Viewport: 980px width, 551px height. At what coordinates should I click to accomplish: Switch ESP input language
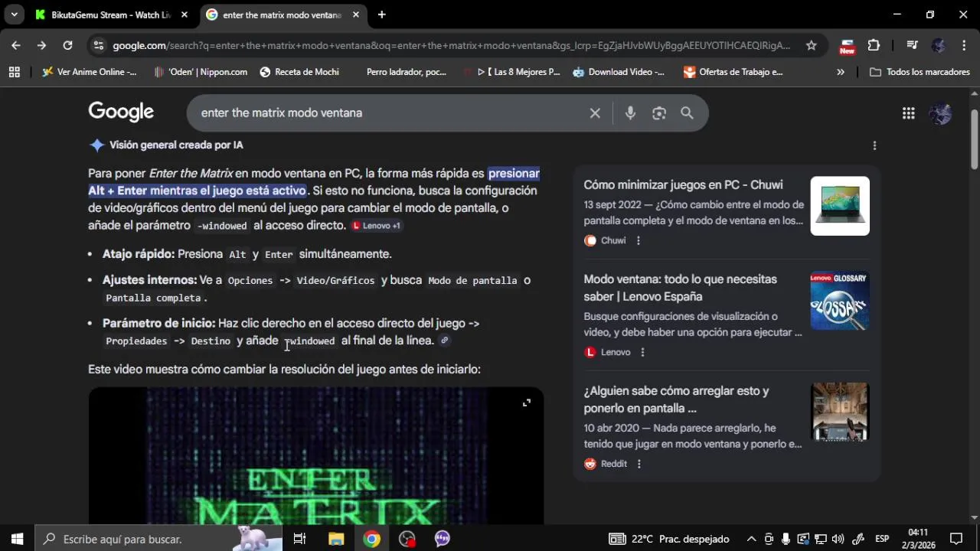[882, 539]
